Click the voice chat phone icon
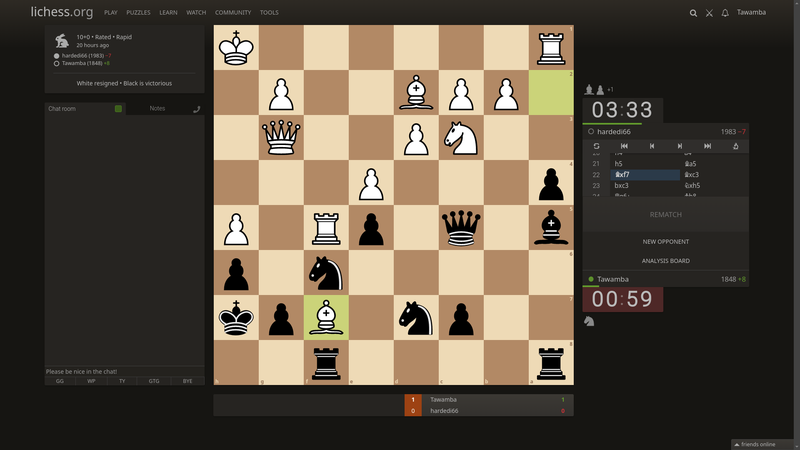The image size is (800, 450). coord(196,109)
